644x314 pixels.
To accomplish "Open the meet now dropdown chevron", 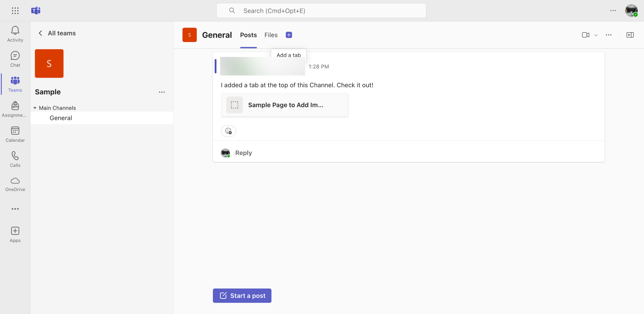I will (x=596, y=35).
